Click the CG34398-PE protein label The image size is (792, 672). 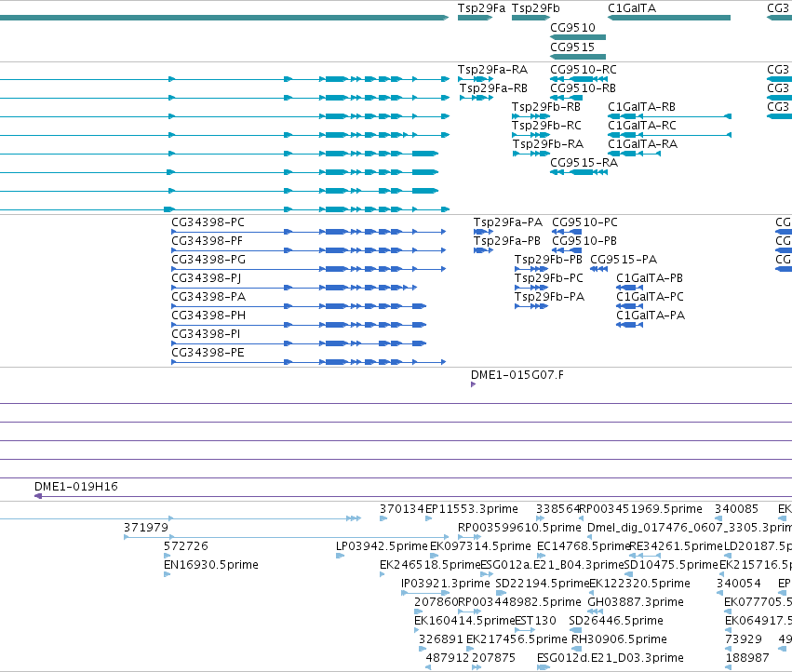click(x=208, y=353)
